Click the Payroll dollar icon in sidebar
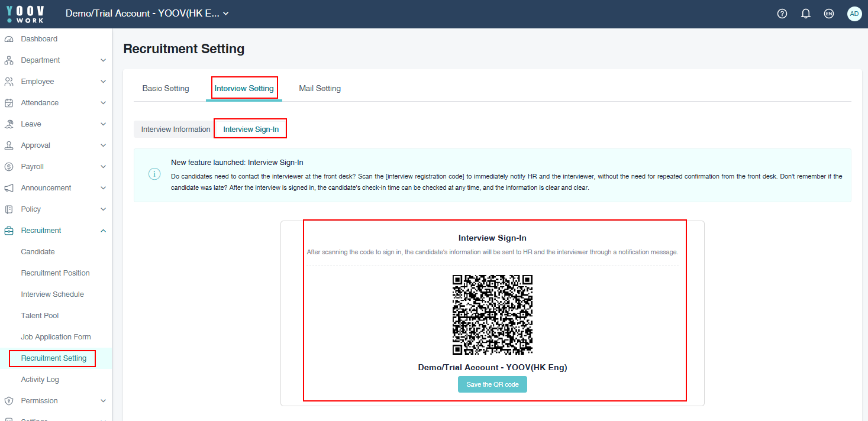Viewport: 868px width, 421px height. tap(9, 167)
